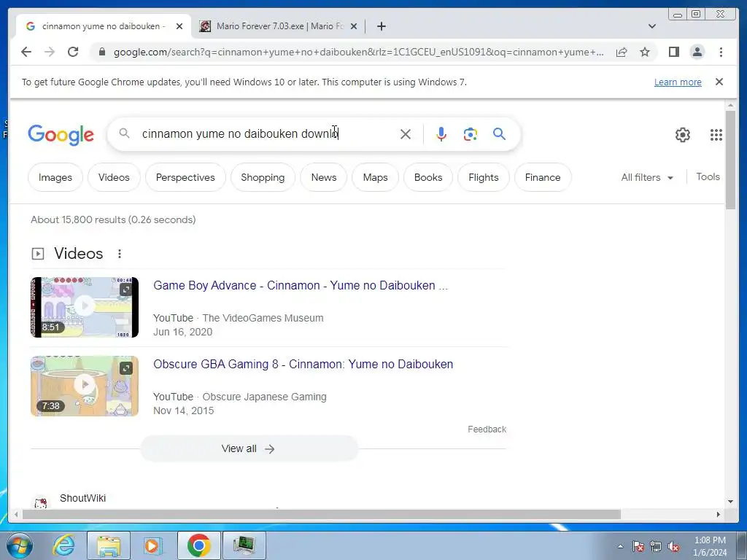Image resolution: width=747 pixels, height=560 pixels.
Task: Open Windows Media Player from taskbar
Action: coord(153,545)
